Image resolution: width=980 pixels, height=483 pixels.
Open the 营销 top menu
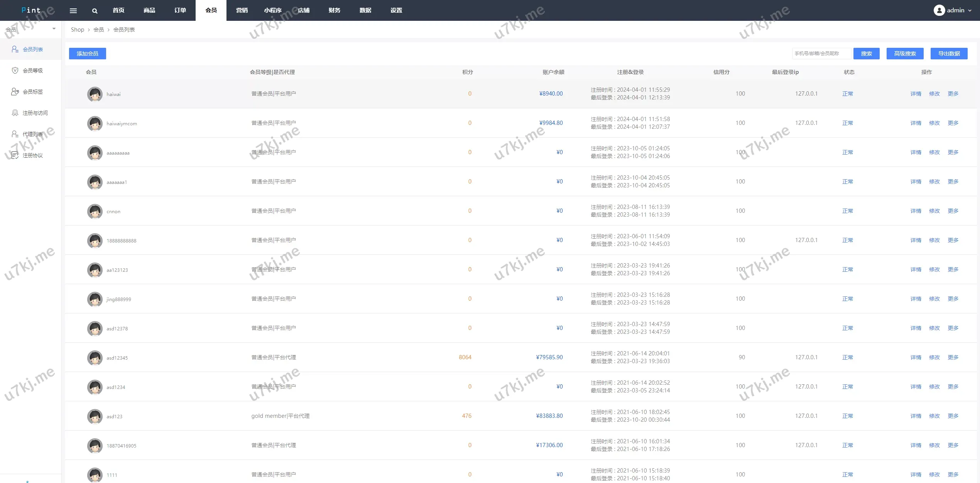242,10
